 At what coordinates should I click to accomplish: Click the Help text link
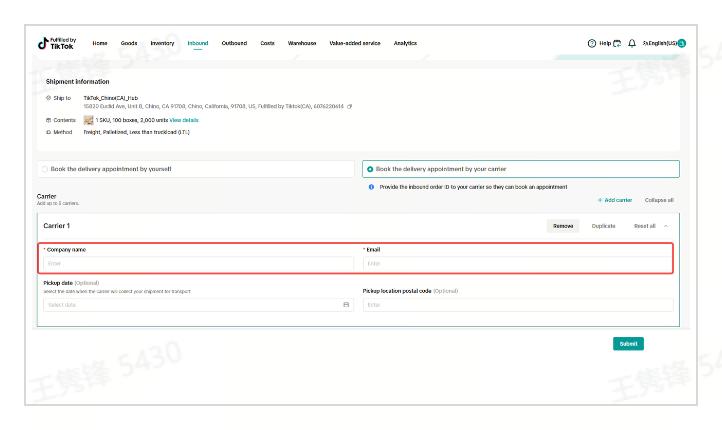click(x=605, y=43)
